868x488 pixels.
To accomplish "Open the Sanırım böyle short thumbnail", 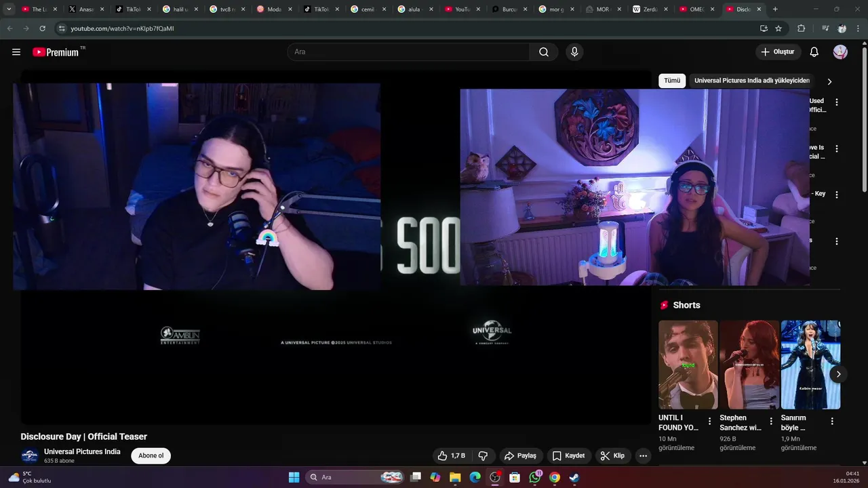I will tap(810, 365).
